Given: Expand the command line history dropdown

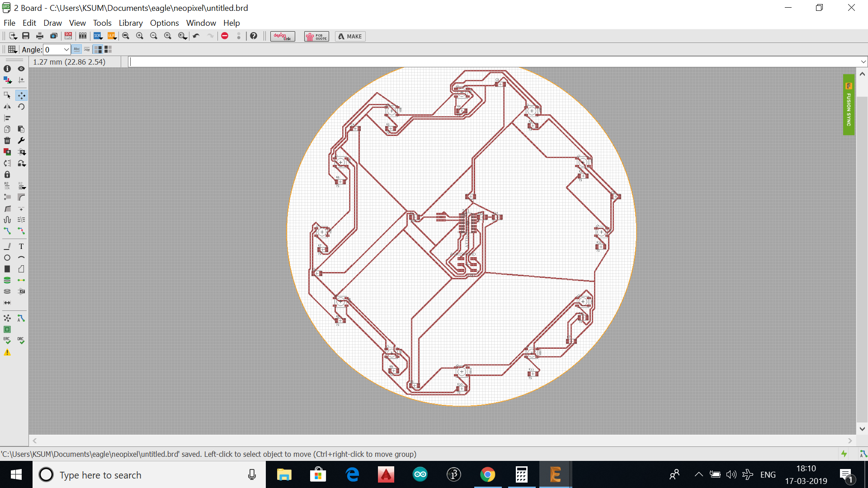Looking at the screenshot, I should [863, 62].
